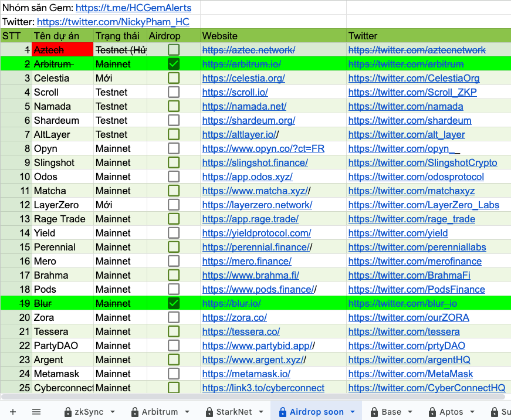
Task: Uncheck the Blur row Airdrop checkbox
Action: (x=174, y=303)
